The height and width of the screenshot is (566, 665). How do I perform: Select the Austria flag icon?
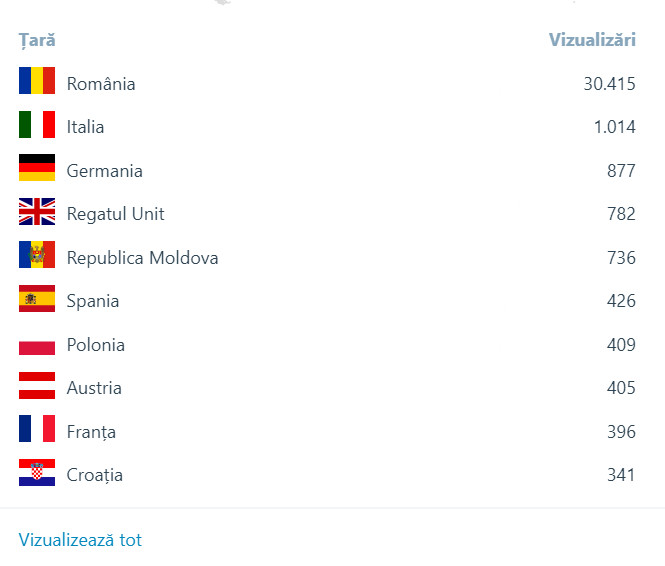point(37,386)
